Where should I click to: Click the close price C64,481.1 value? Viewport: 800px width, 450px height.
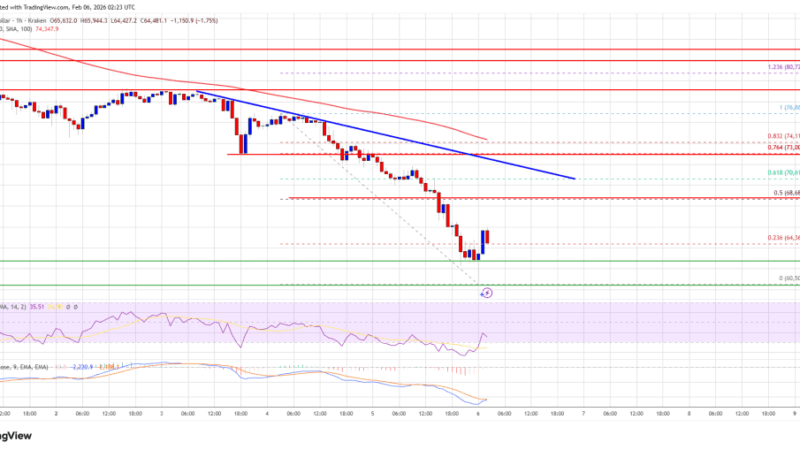point(154,21)
